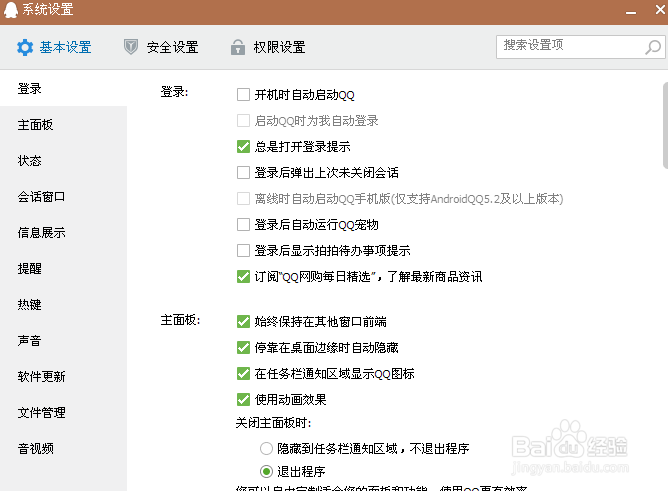Switch to the 权限设置 tab

pos(268,47)
